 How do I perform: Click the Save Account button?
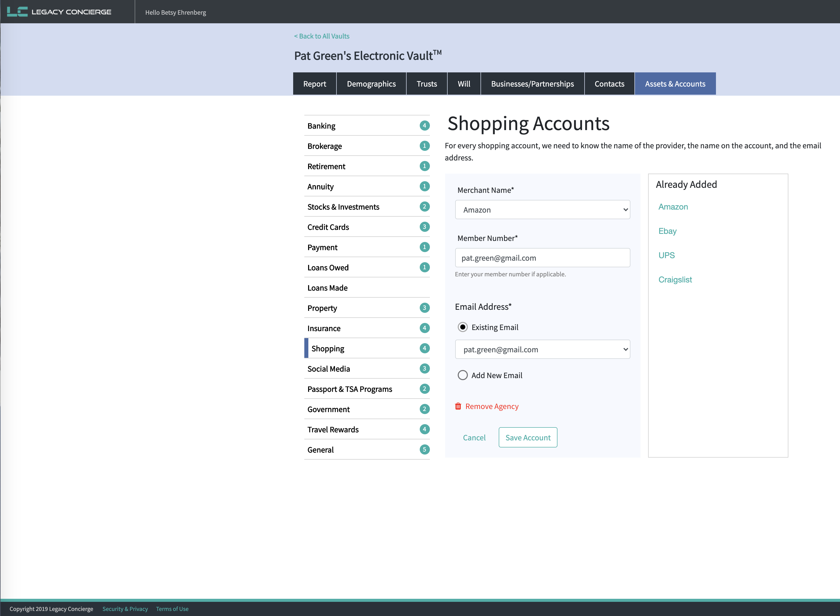click(x=528, y=437)
